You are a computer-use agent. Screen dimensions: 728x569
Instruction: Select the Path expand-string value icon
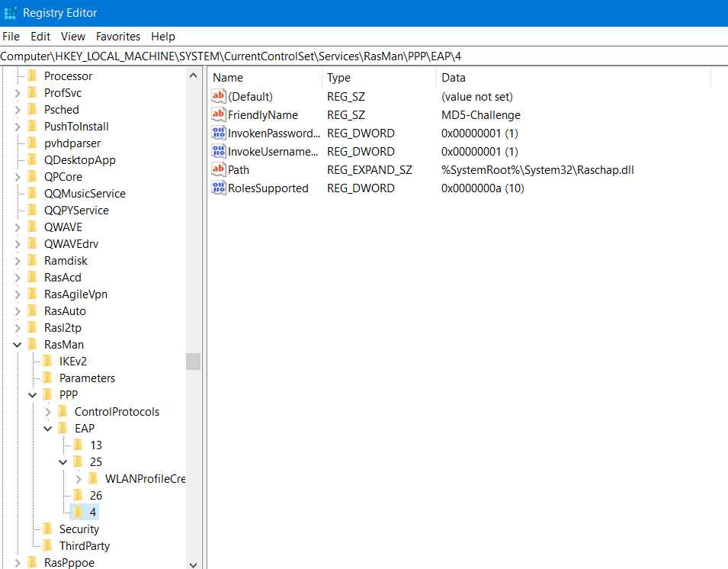click(x=218, y=169)
